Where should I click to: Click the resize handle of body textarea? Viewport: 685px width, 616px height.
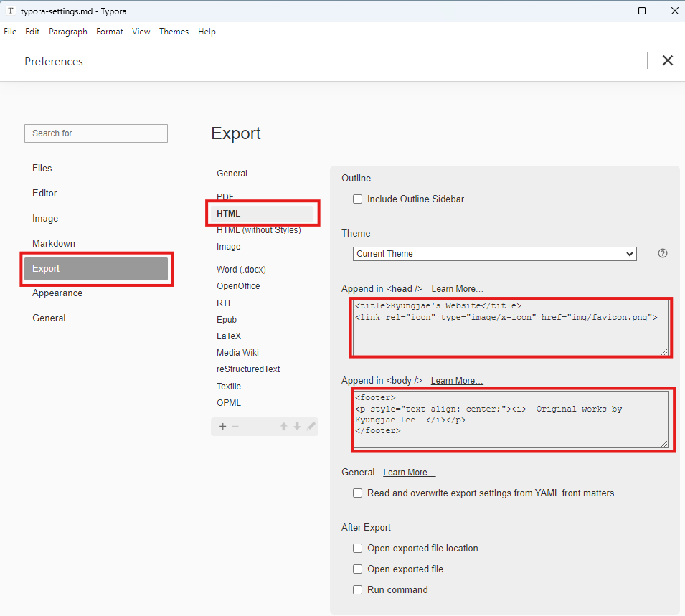(664, 444)
